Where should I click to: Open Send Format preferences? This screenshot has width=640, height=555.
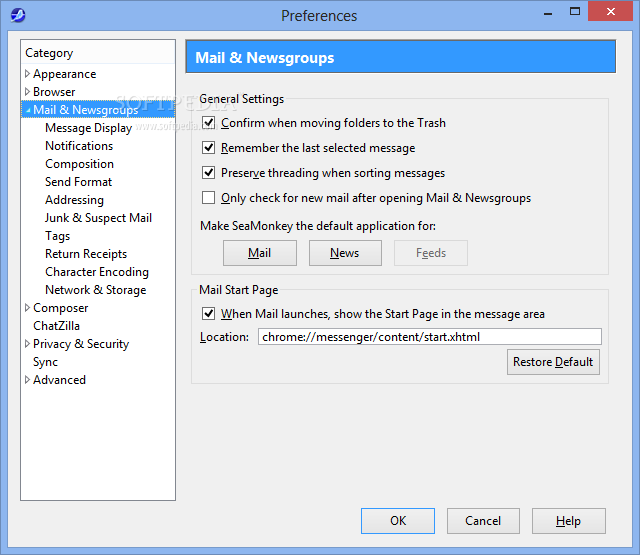[x=78, y=182]
